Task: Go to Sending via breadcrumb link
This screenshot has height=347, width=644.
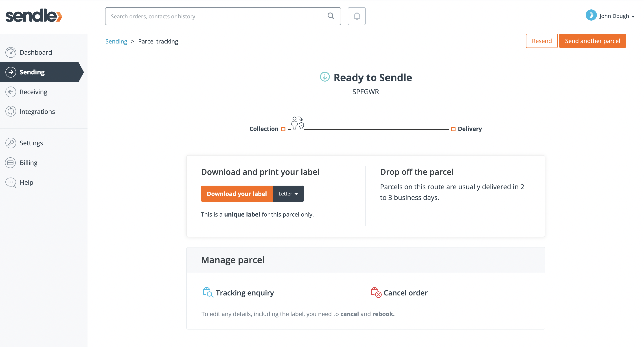Action: tap(116, 41)
